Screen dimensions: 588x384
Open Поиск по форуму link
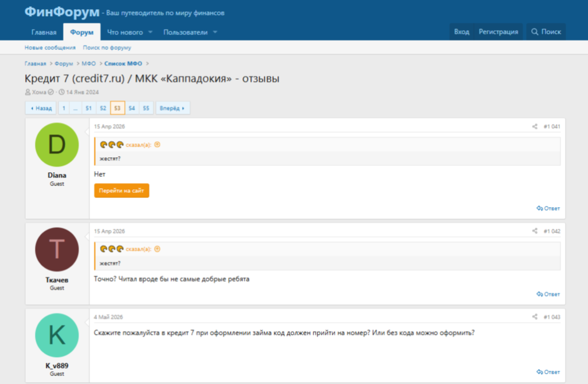coord(107,48)
